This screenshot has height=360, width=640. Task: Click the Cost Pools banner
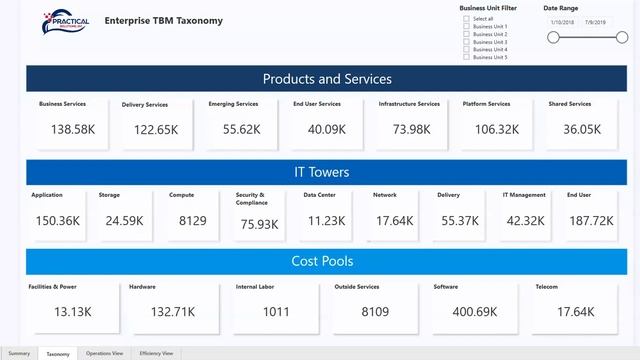[x=327, y=261]
